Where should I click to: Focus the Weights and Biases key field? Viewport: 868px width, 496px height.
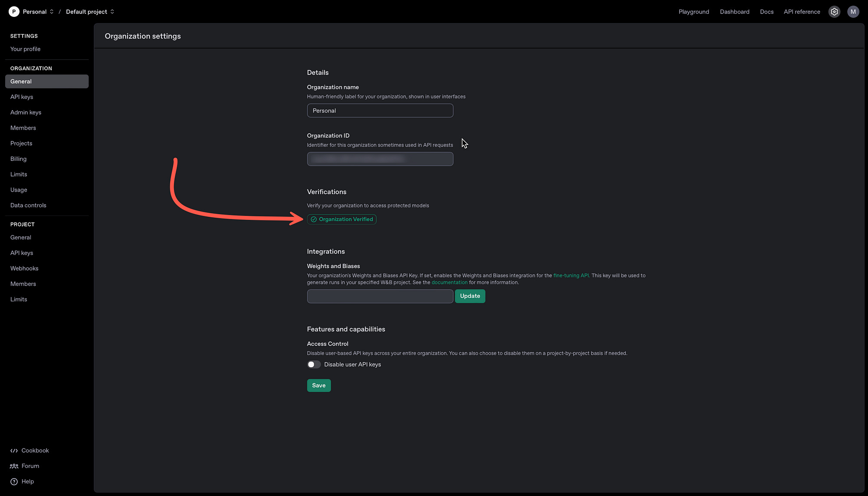coord(380,297)
